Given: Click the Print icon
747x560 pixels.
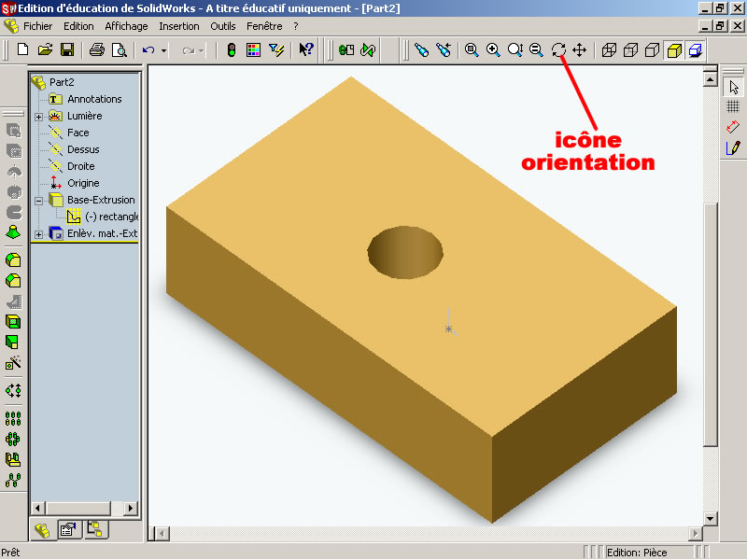Looking at the screenshot, I should tap(97, 49).
